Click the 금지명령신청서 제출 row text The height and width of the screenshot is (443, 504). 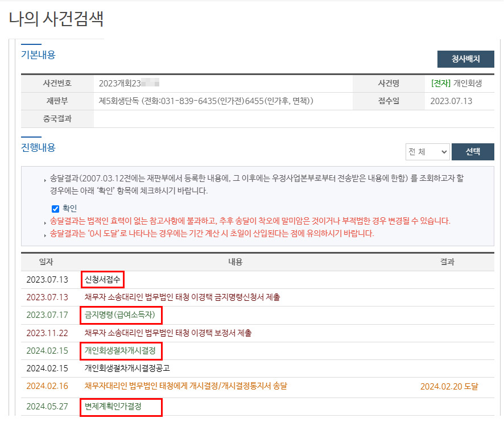(x=182, y=297)
